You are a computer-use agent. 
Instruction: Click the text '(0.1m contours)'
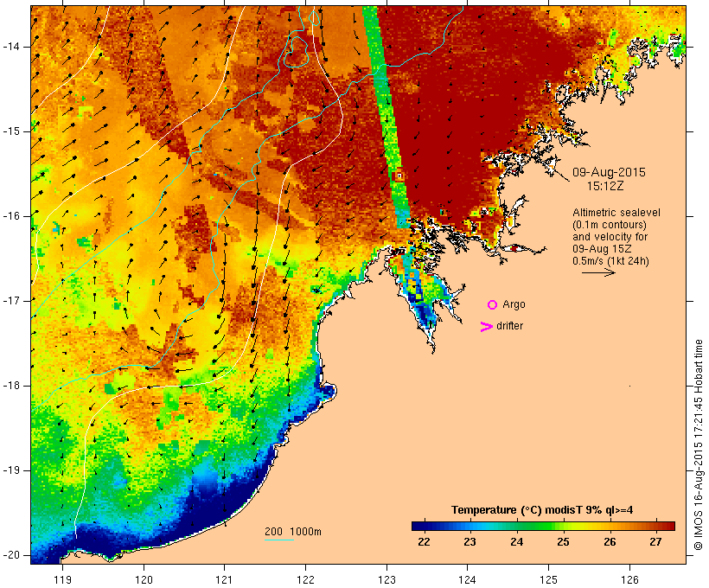coord(610,225)
